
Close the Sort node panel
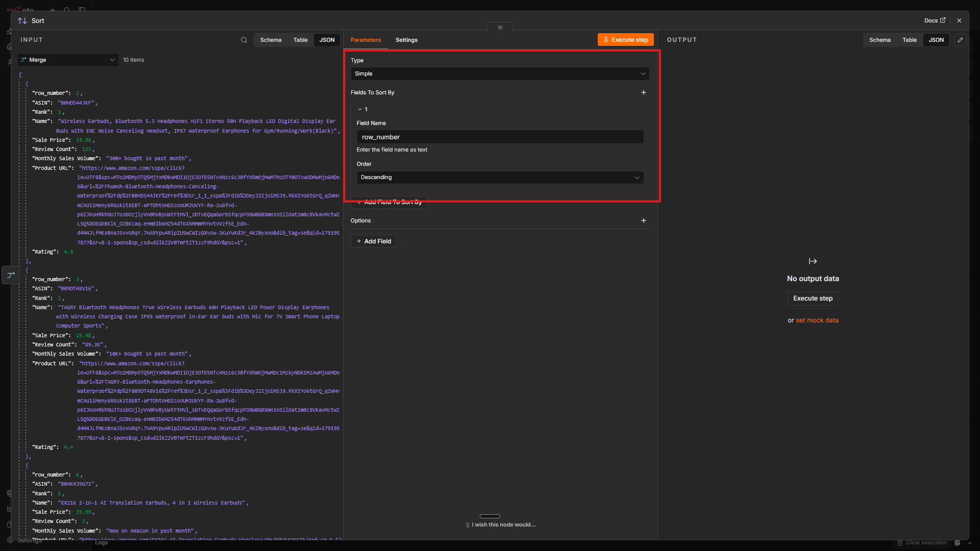click(959, 20)
